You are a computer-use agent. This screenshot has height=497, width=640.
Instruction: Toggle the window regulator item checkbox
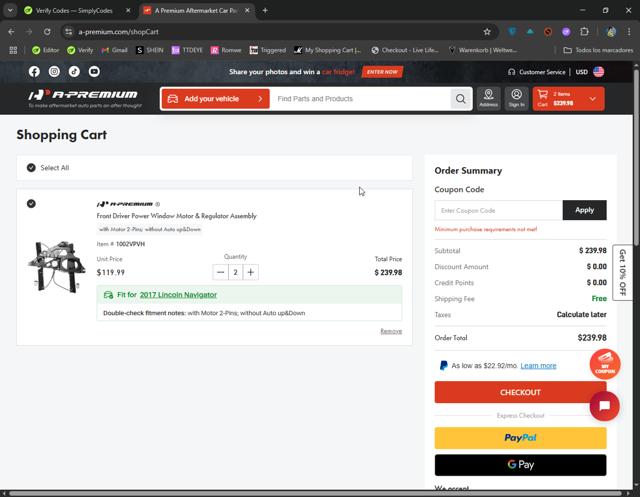(31, 204)
